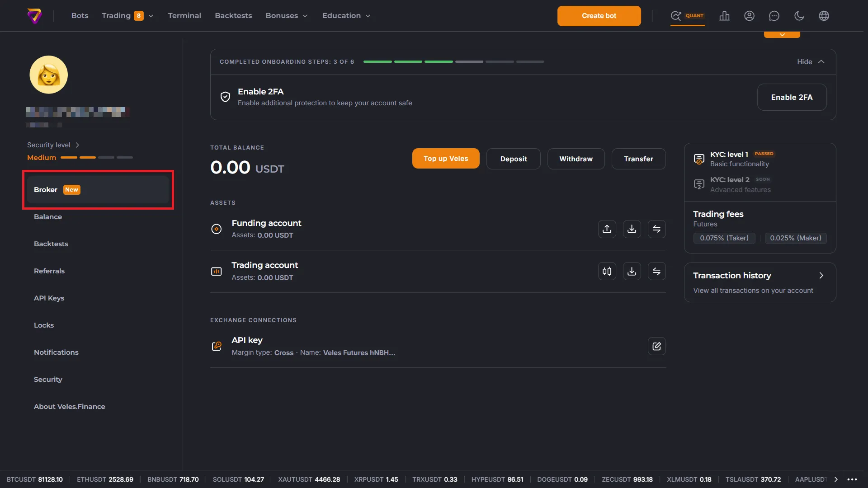
Task: Click the Create bot button
Action: [599, 16]
